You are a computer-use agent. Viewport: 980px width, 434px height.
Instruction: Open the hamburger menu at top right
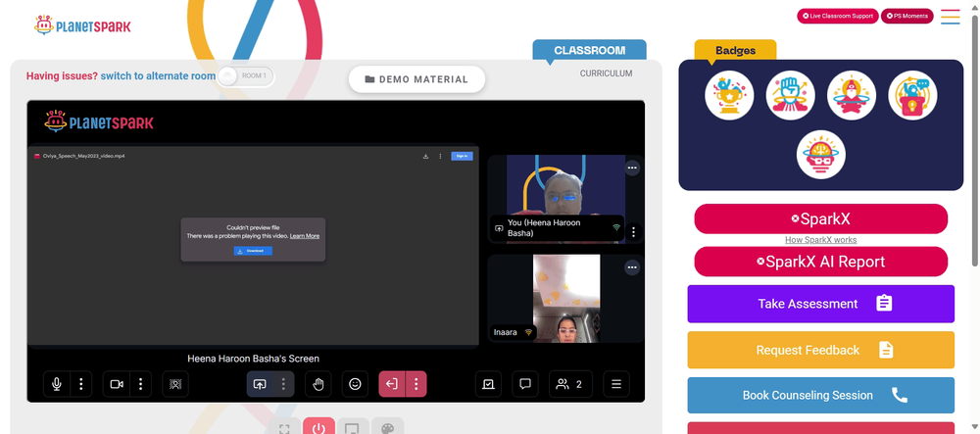pyautogui.click(x=950, y=17)
